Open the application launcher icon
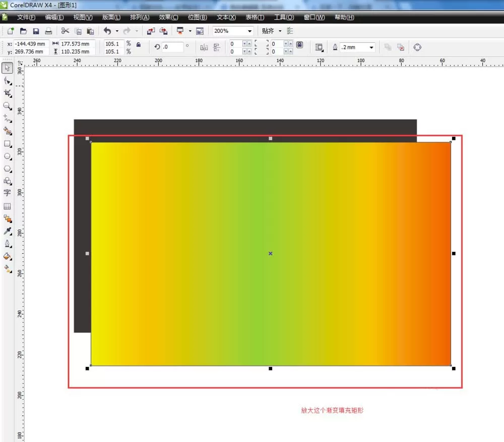The height and width of the screenshot is (442, 504). (x=180, y=31)
